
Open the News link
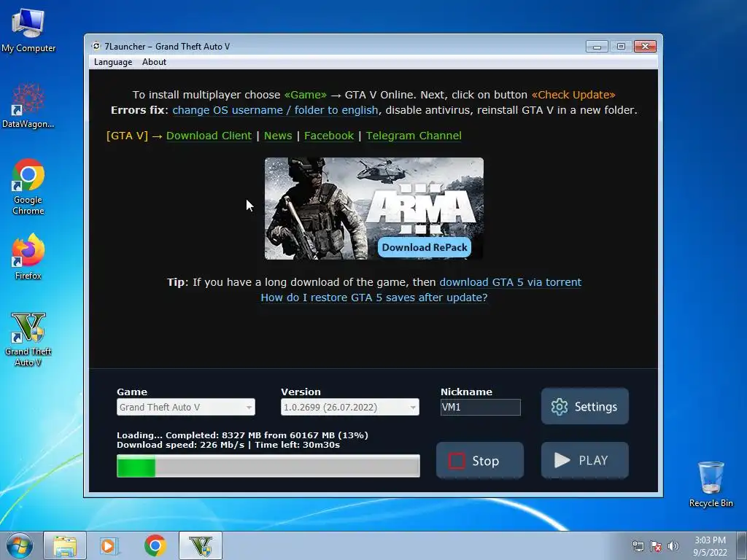(278, 136)
